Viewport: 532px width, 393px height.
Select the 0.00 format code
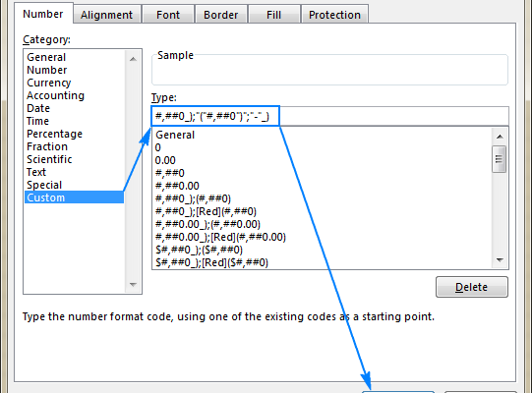tap(323, 160)
